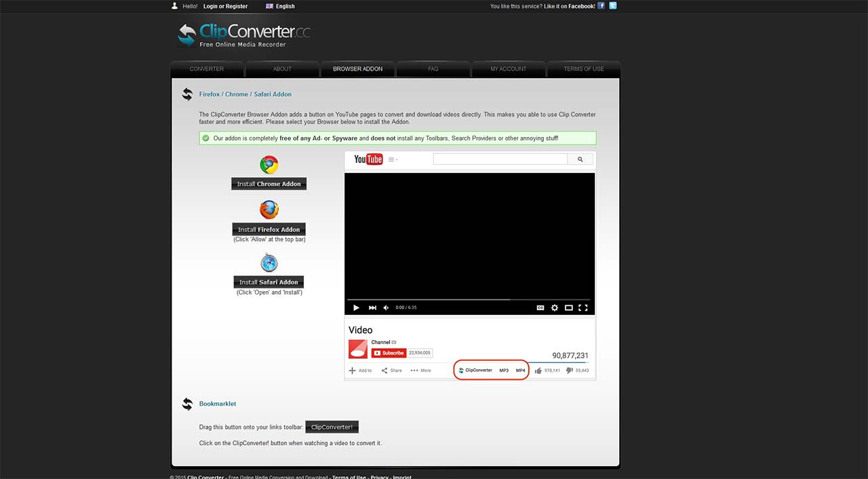868x479 pixels.
Task: Click the thumbs up like icon
Action: (538, 370)
